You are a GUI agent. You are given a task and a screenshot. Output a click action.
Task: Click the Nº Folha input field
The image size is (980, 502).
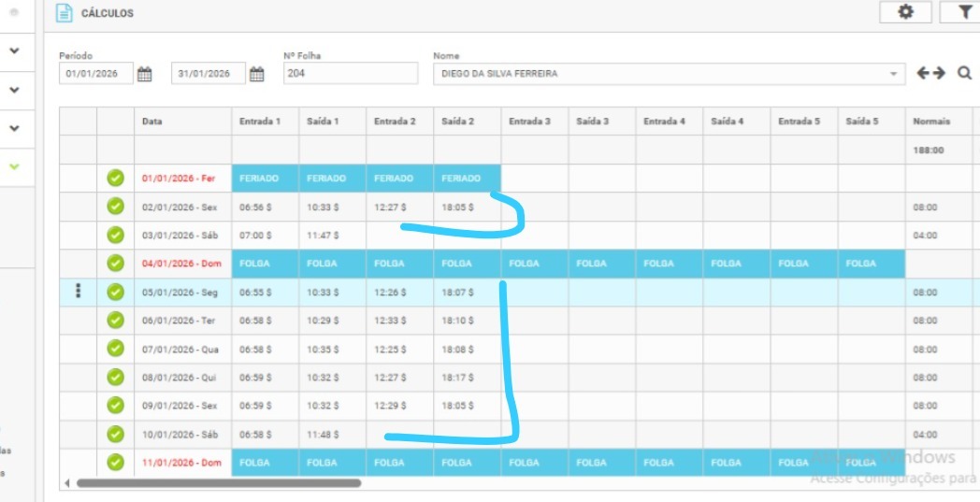pos(350,74)
